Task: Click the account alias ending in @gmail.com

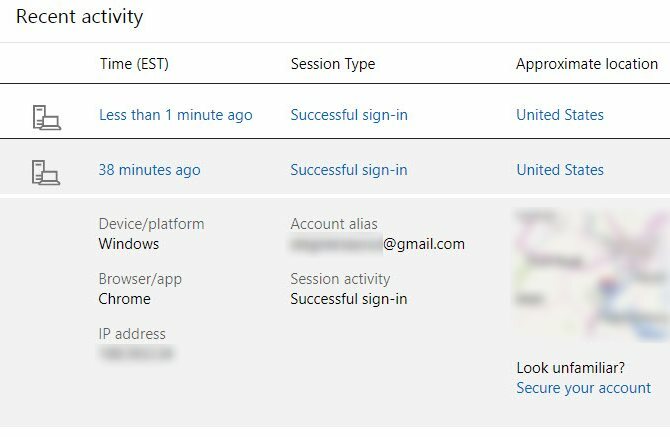Action: (378, 244)
